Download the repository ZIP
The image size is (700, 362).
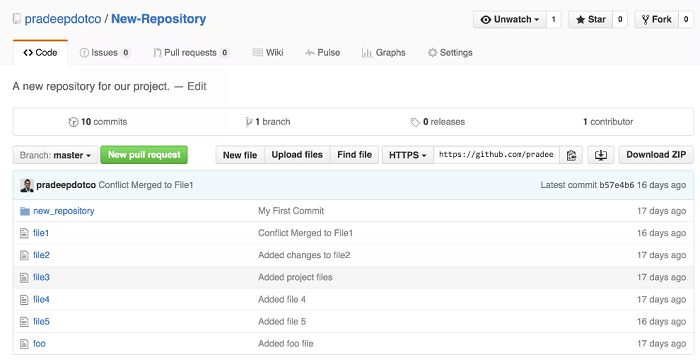coord(656,155)
